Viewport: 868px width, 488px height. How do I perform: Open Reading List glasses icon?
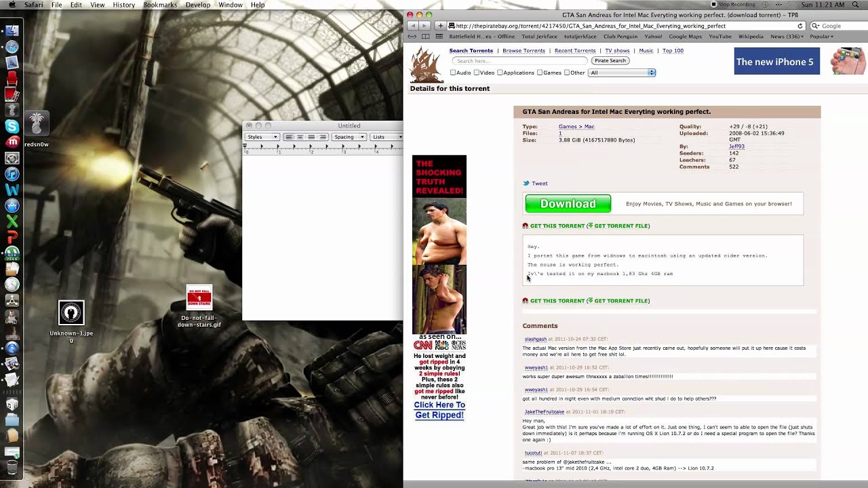(x=412, y=37)
